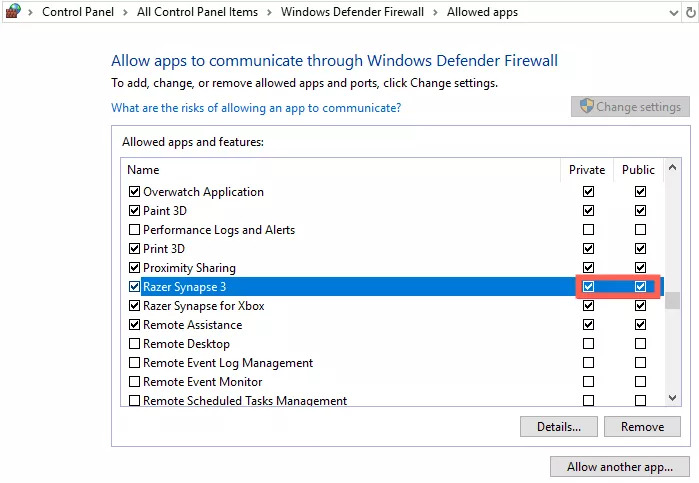Enable Performance Logs and Alerts name checkbox
The height and width of the screenshot is (483, 699).
coord(134,230)
